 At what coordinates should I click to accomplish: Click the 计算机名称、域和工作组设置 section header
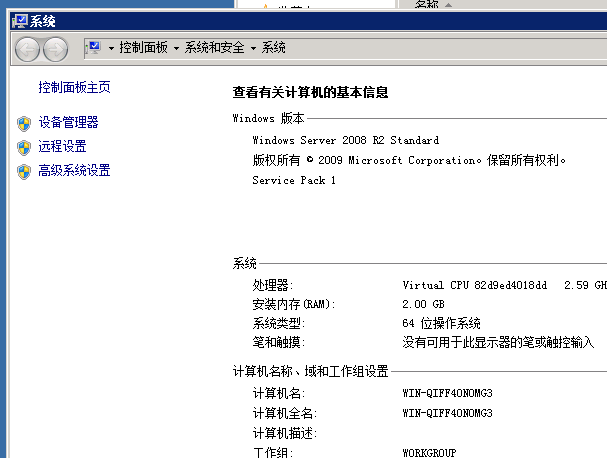click(x=310, y=371)
